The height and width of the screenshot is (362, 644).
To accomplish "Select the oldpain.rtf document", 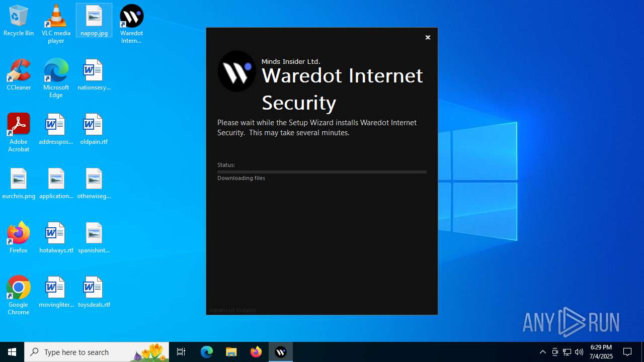I will (94, 129).
